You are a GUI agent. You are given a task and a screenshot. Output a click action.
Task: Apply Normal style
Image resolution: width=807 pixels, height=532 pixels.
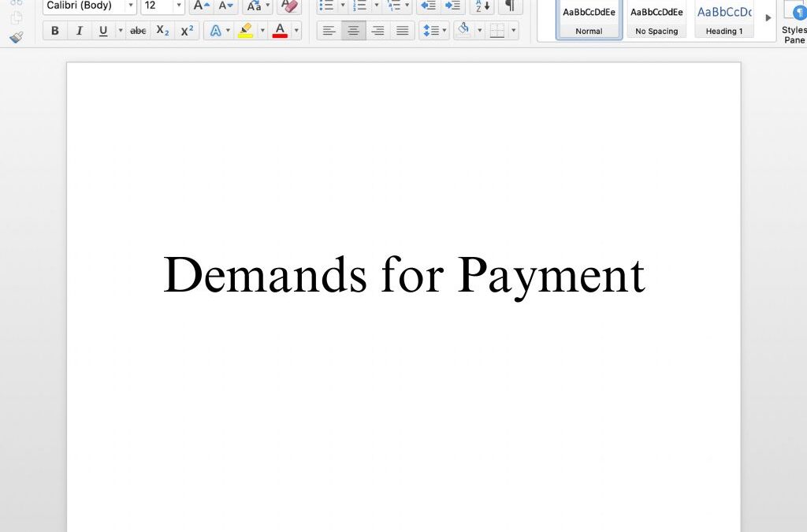(x=589, y=19)
